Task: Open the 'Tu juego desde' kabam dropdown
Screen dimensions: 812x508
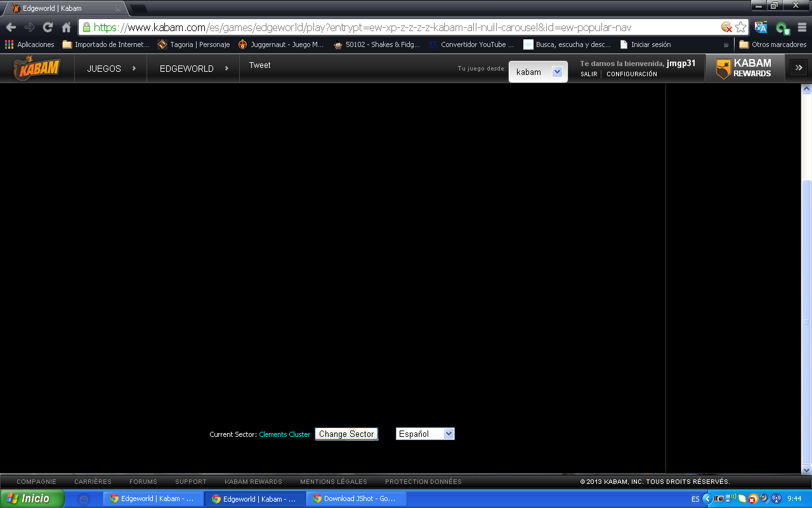Action: point(539,72)
